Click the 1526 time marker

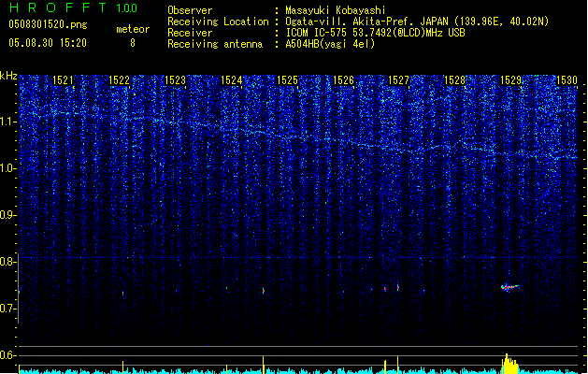[x=343, y=80]
